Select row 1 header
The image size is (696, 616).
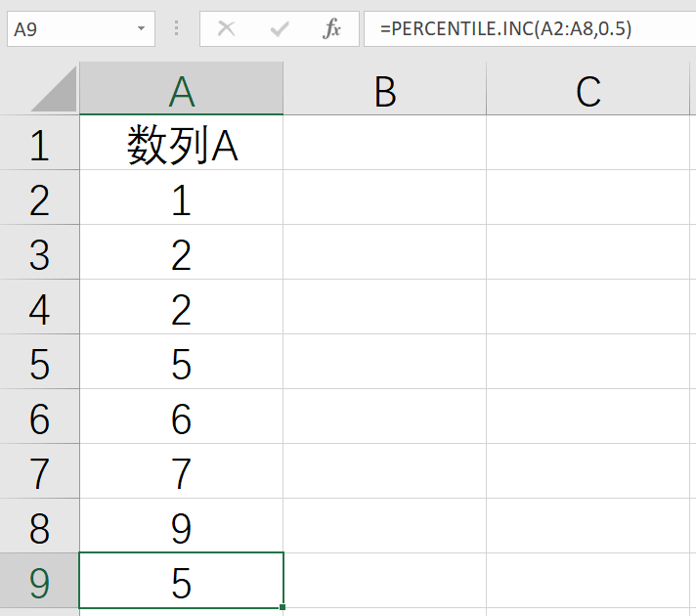pyautogui.click(x=39, y=146)
